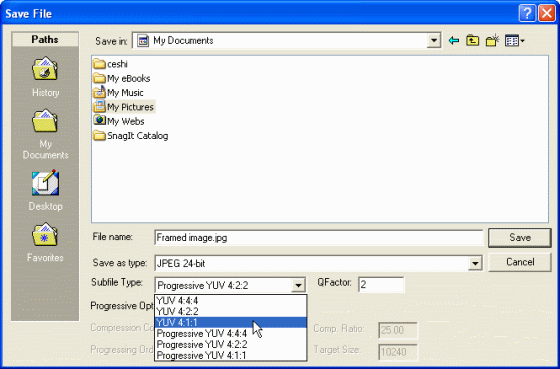Screen dimensions: 560x369
Task: Open the View menu icon
Action: [x=514, y=41]
